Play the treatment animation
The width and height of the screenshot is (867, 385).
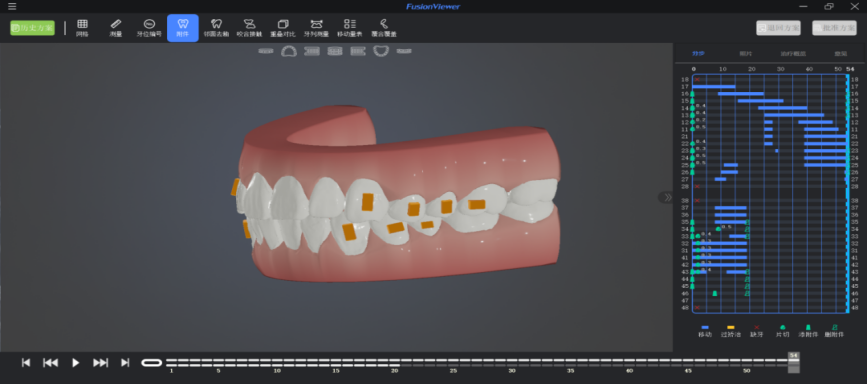tap(75, 363)
